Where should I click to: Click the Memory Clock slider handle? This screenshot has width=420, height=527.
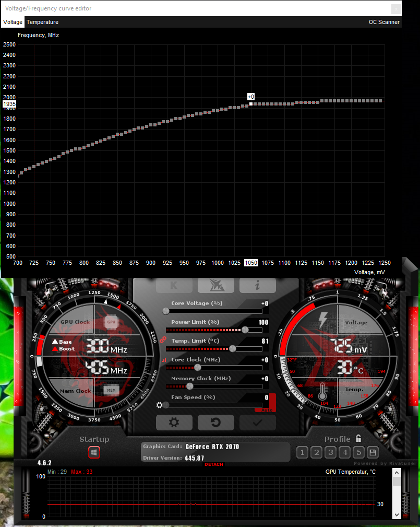point(190,387)
